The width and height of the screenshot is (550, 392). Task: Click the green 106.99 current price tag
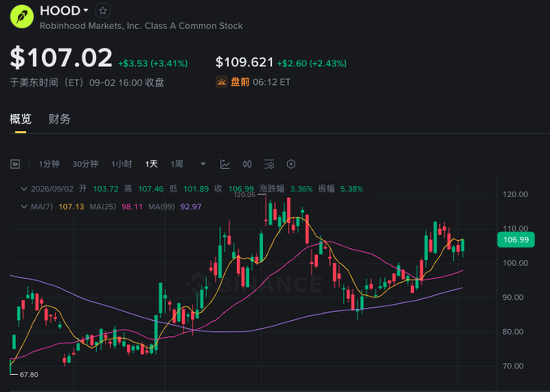point(516,240)
